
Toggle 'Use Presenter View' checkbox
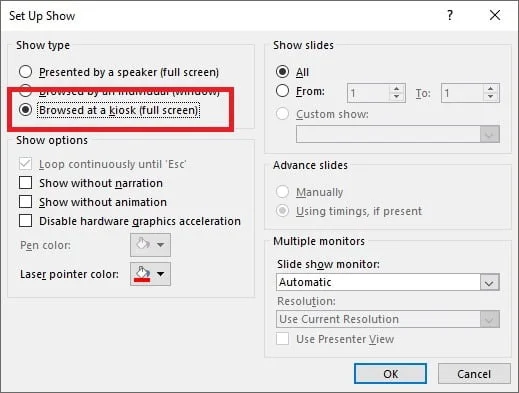click(x=282, y=339)
